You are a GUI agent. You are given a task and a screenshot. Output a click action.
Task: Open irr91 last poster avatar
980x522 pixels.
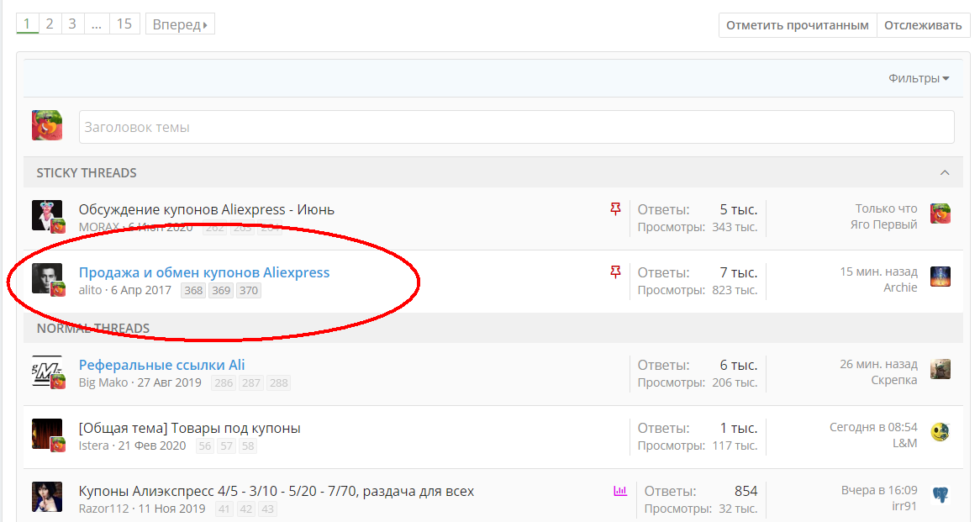pyautogui.click(x=940, y=495)
